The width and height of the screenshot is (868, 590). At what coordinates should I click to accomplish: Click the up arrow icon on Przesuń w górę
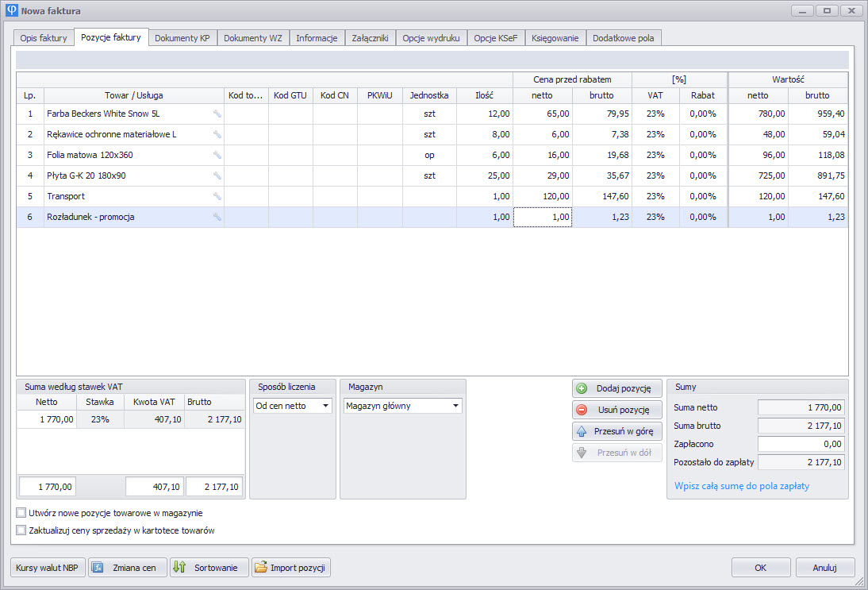(x=582, y=431)
